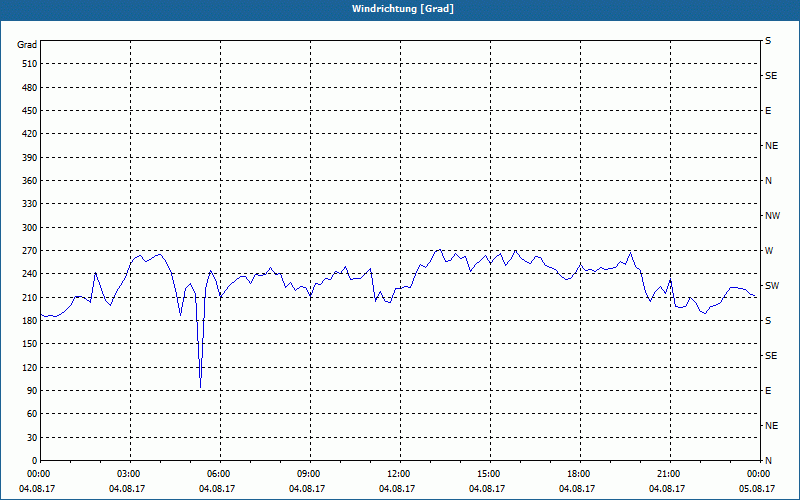This screenshot has width=800, height=500.
Task: Select the 120 y-axis value
Action: coord(29,367)
